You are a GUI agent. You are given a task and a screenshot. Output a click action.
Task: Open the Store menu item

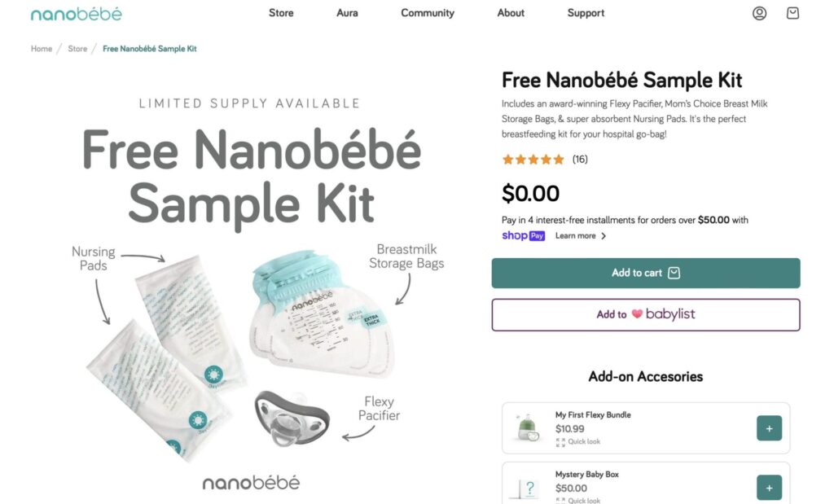click(x=281, y=13)
